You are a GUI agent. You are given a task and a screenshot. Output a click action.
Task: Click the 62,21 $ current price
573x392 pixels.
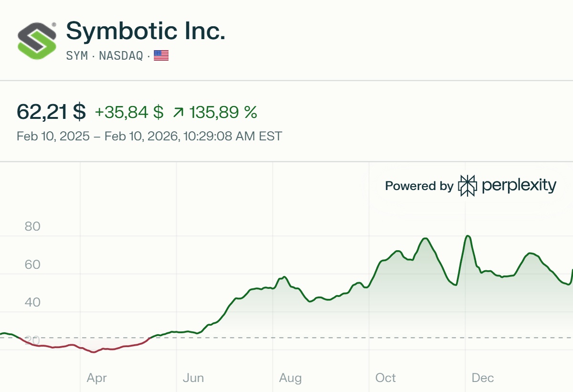[x=51, y=112]
